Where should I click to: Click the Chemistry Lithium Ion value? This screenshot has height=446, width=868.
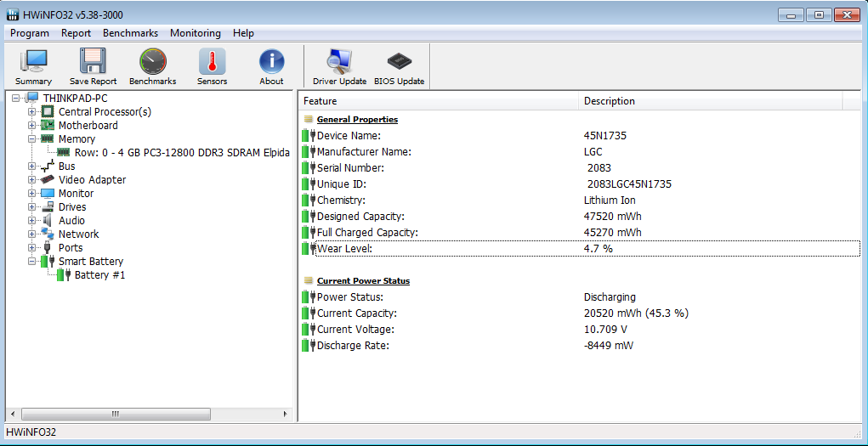pos(610,200)
